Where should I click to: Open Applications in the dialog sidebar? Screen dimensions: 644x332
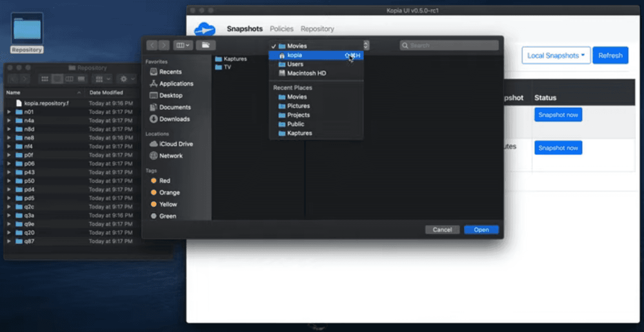click(171, 84)
